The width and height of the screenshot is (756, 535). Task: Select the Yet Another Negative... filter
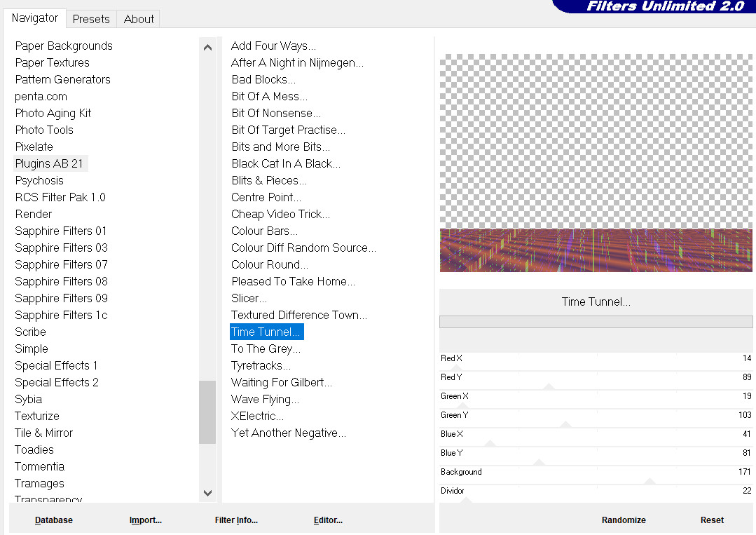coord(288,433)
